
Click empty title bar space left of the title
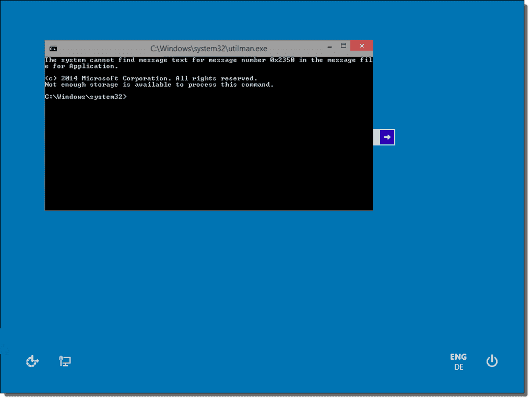click(x=104, y=49)
